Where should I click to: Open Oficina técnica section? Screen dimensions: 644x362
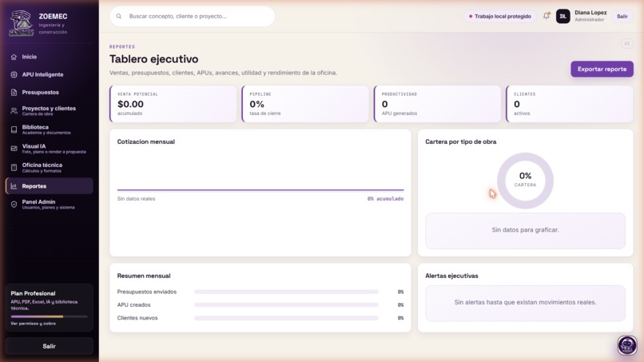[x=50, y=168]
